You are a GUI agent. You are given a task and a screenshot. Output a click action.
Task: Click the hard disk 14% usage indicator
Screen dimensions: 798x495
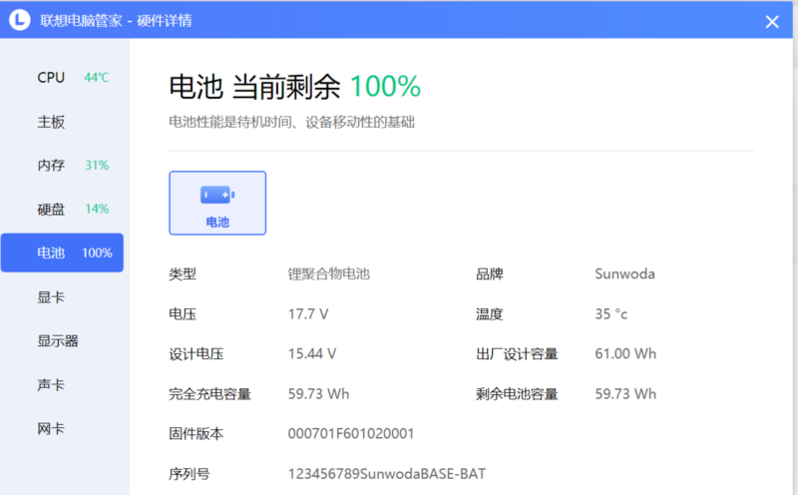tap(97, 209)
